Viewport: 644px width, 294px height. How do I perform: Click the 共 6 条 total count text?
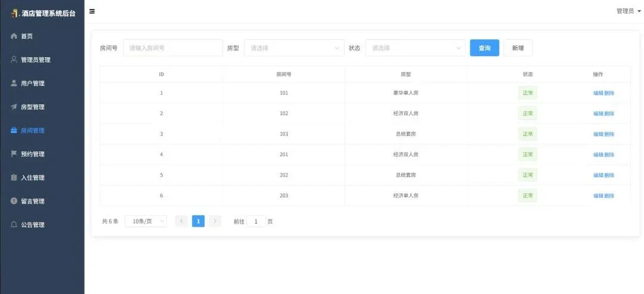tap(110, 221)
